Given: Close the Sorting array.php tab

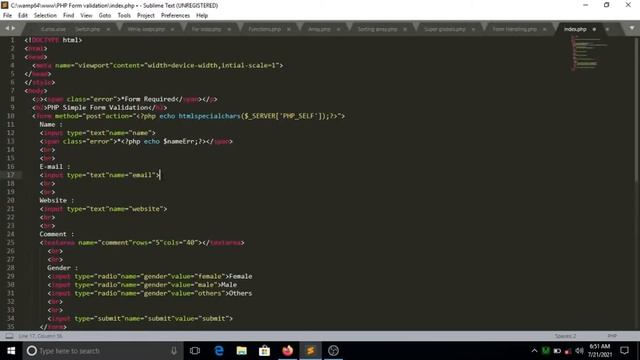Looking at the screenshot, I should 405,29.
